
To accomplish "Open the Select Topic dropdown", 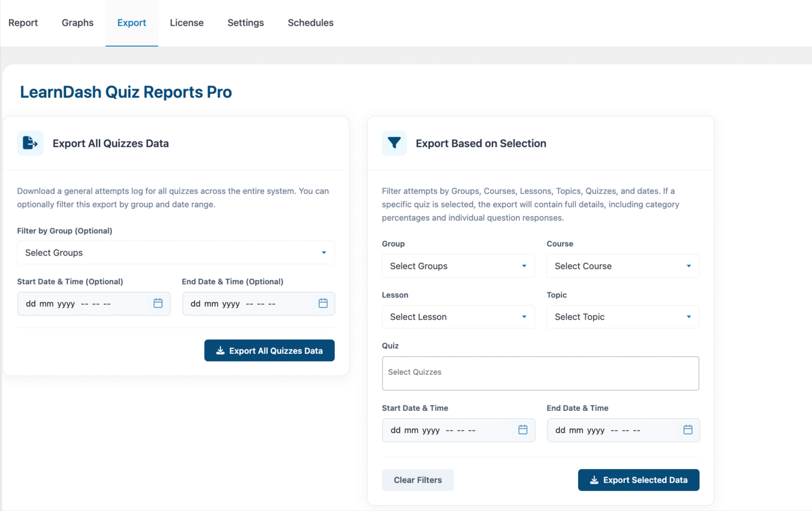I will 623,316.
